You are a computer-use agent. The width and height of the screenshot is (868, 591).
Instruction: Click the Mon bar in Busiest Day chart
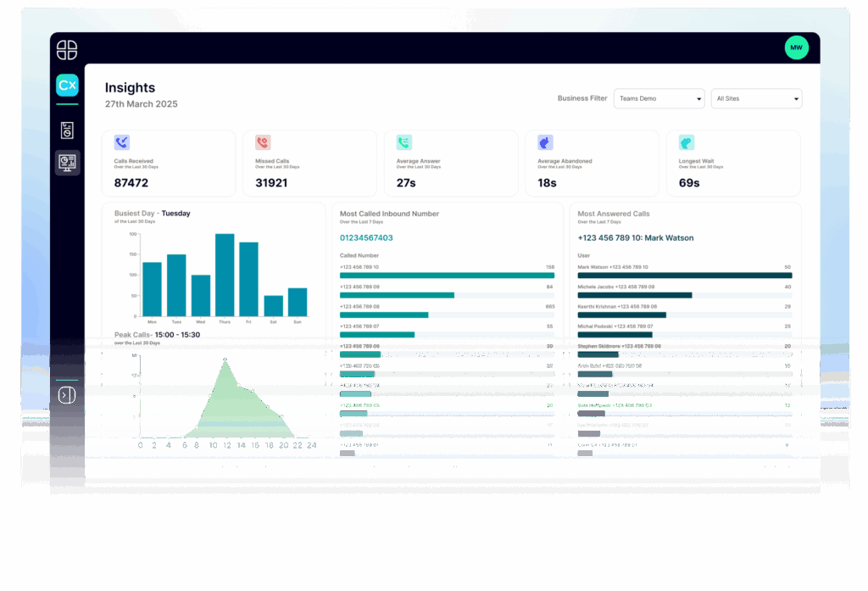click(153, 289)
